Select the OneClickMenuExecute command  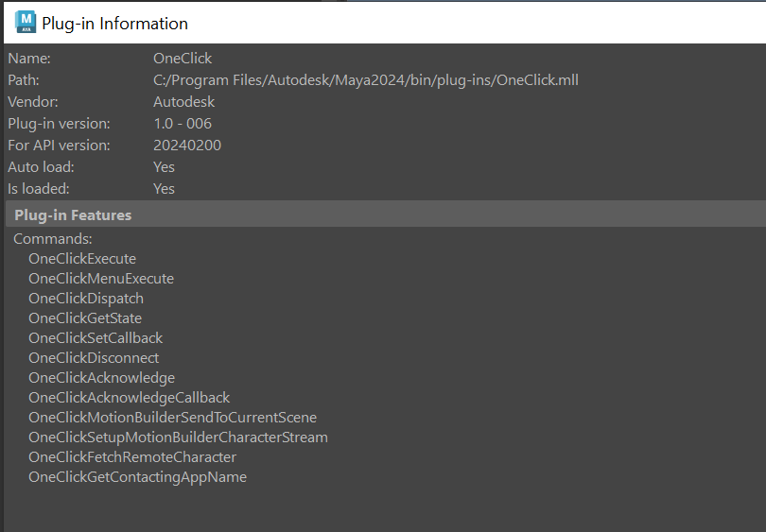(x=101, y=279)
